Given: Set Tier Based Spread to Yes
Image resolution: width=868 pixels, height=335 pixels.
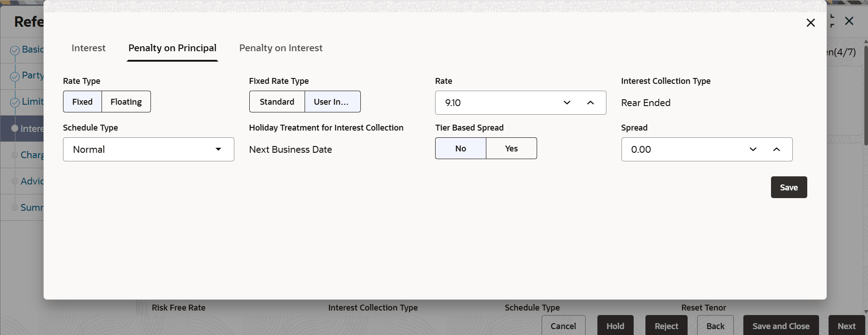Looking at the screenshot, I should (511, 148).
